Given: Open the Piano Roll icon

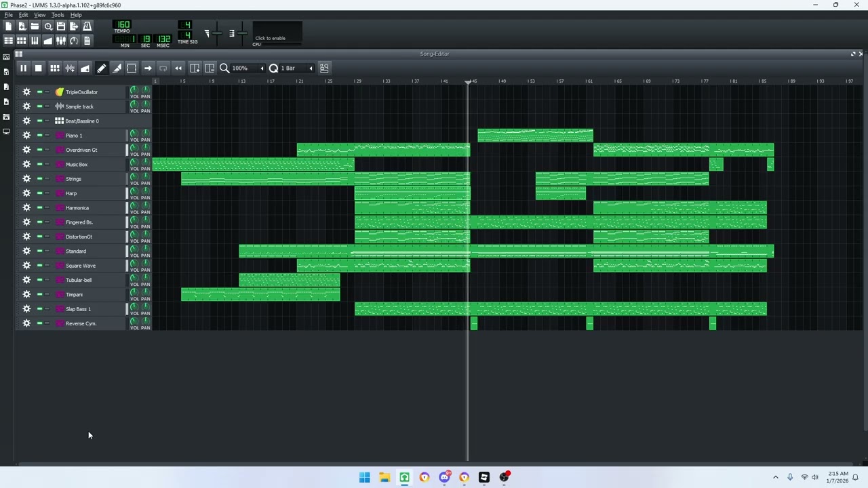Looking at the screenshot, I should [35, 41].
